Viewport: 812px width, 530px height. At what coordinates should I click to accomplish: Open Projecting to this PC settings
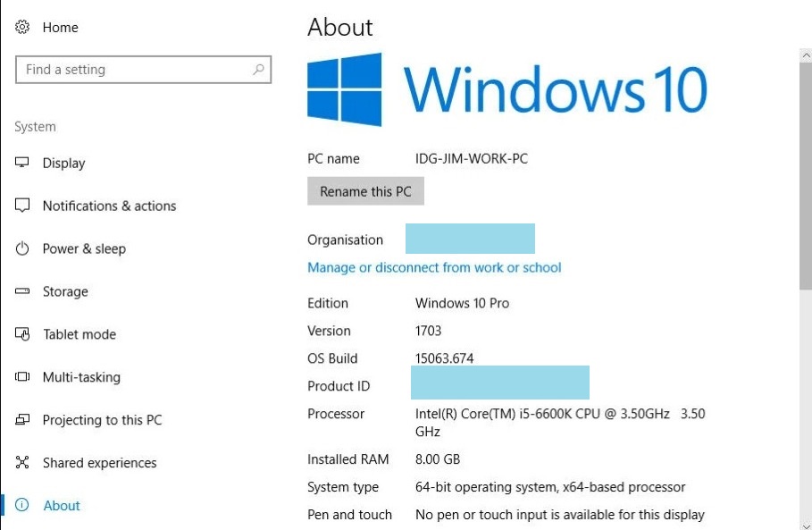[102, 420]
